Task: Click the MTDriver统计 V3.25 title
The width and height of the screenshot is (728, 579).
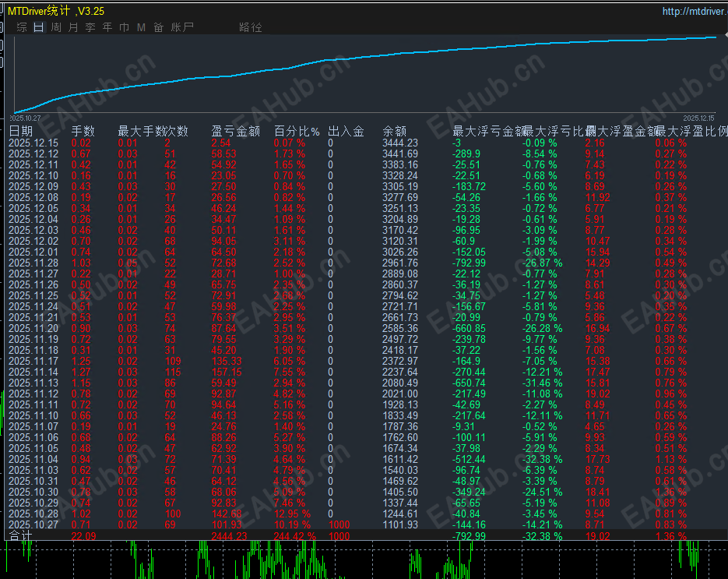Action: [x=56, y=11]
